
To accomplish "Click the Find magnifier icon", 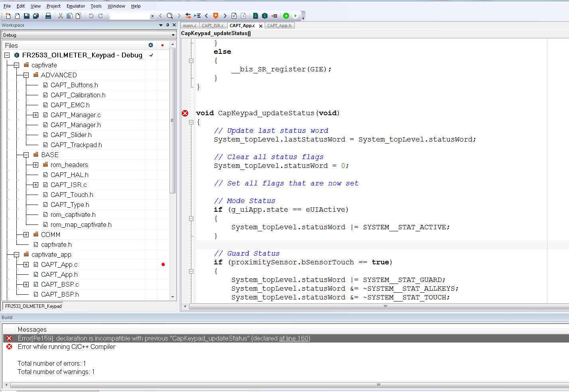I will coord(170,16).
